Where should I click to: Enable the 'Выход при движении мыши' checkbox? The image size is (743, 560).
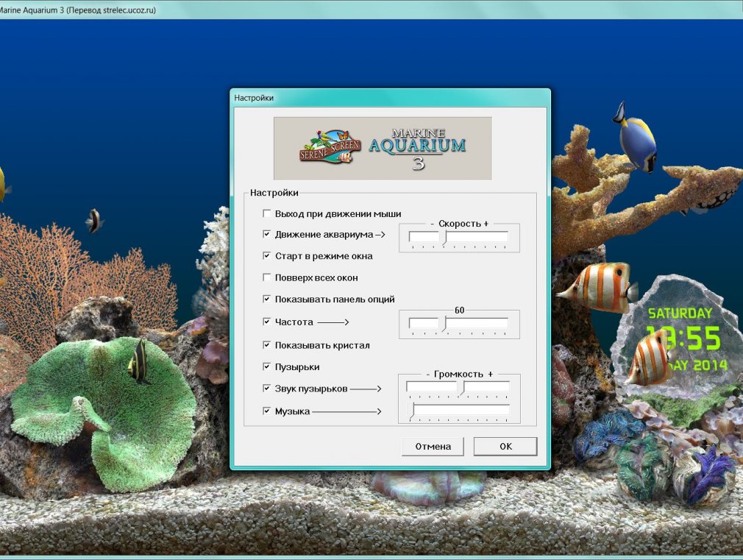point(267,214)
